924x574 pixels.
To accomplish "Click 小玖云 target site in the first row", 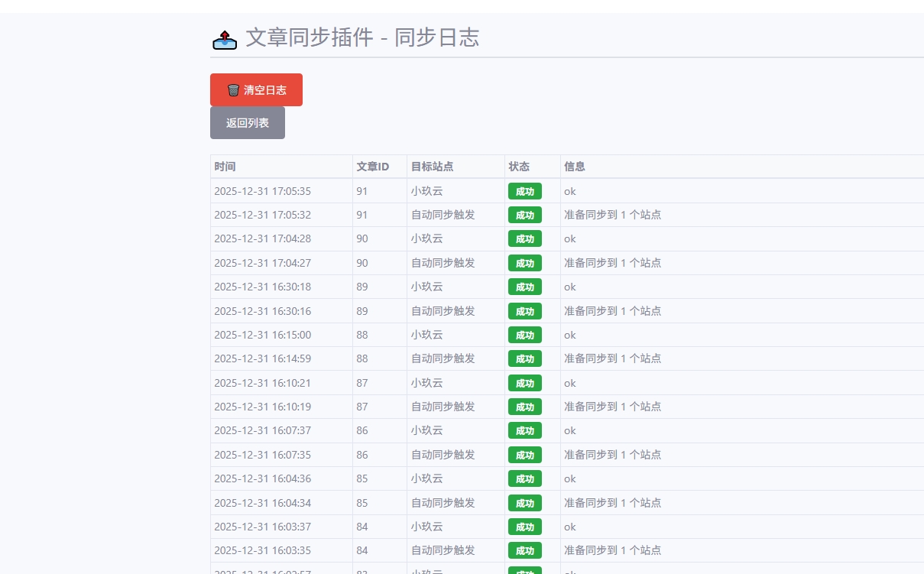I will tap(426, 191).
